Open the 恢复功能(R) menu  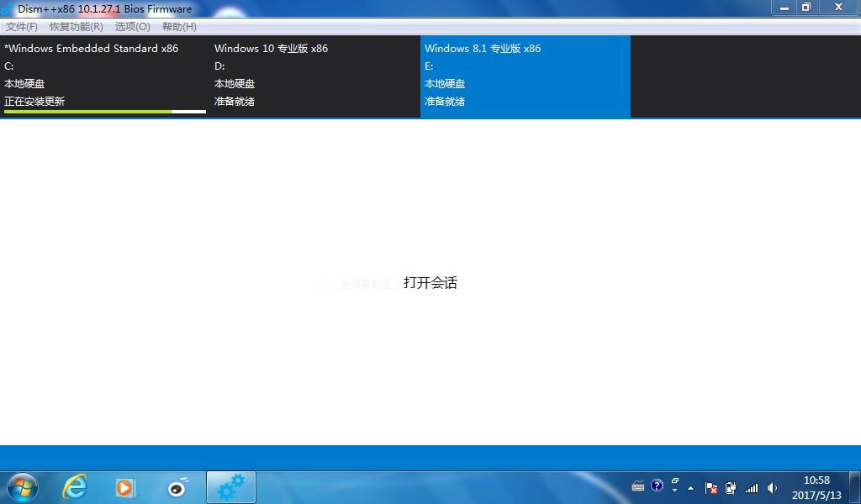tap(77, 26)
